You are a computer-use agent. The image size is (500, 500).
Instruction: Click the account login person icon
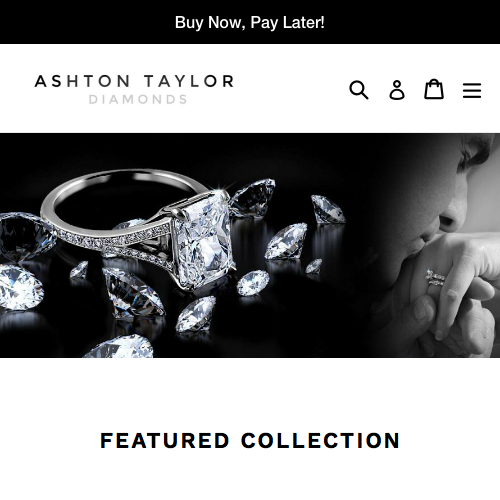click(397, 90)
